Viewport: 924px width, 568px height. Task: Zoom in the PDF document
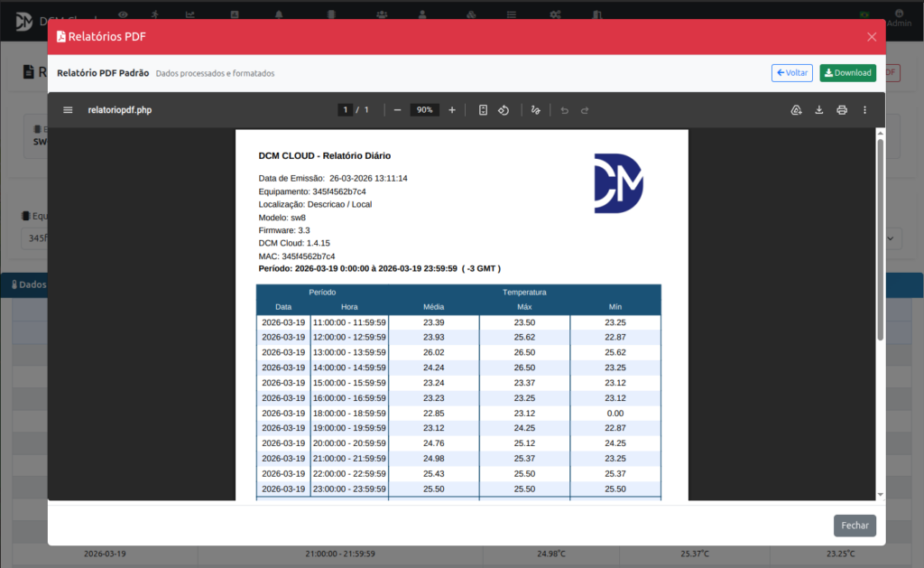tap(452, 110)
